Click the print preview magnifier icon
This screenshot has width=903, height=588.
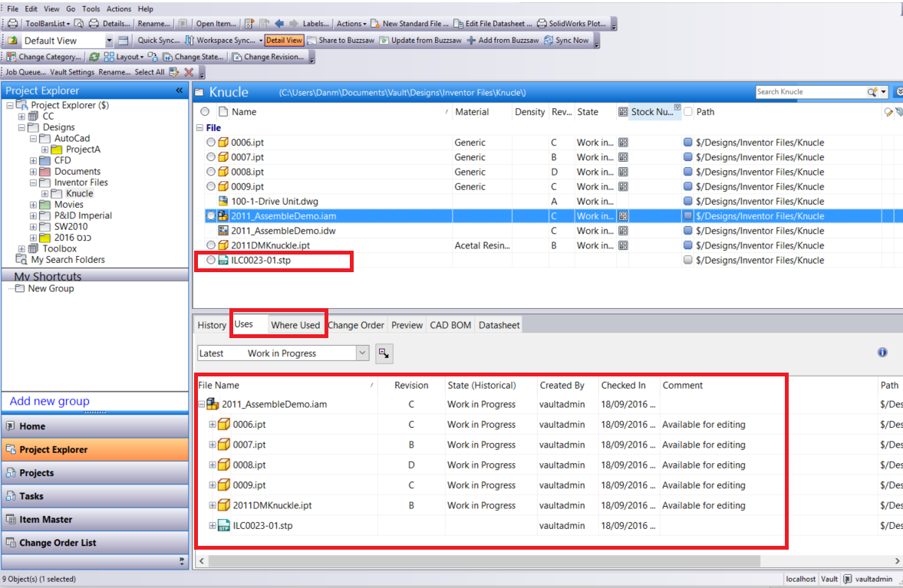[78, 24]
